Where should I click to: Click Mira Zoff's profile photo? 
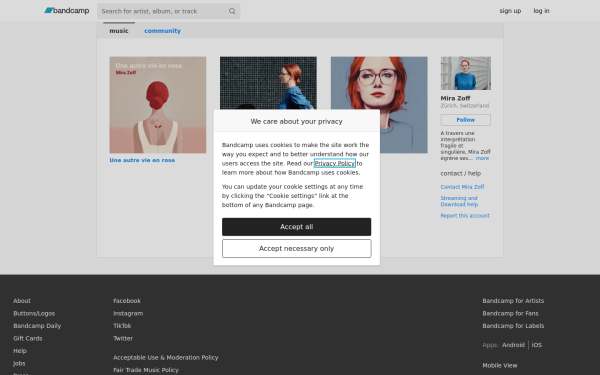(466, 73)
